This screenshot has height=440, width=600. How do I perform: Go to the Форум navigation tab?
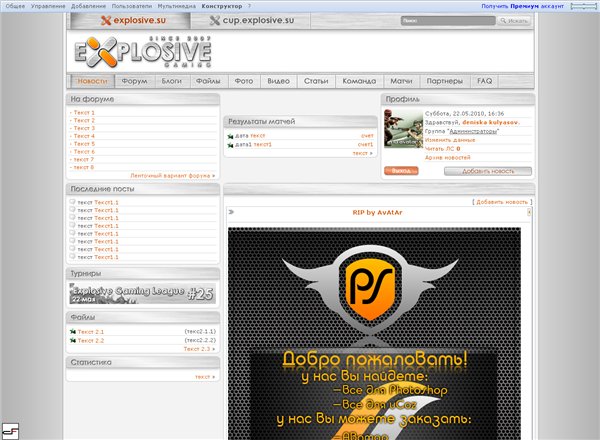134,81
